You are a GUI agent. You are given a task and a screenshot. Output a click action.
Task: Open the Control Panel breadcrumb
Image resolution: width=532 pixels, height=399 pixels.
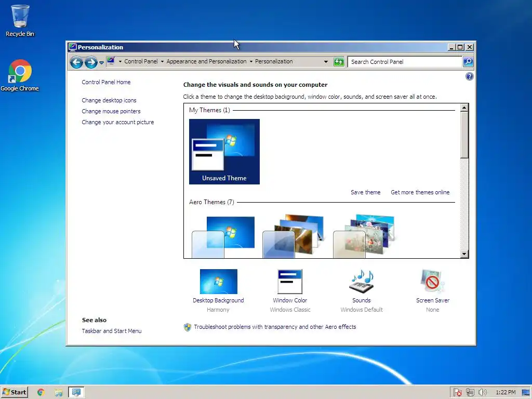click(x=141, y=61)
